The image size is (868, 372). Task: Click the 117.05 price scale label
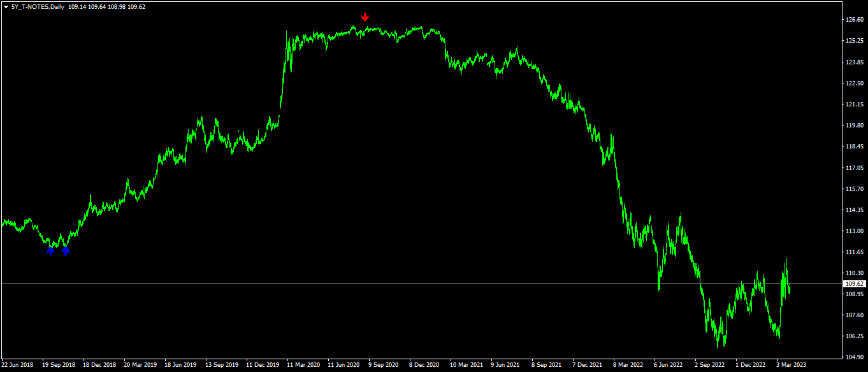point(854,168)
